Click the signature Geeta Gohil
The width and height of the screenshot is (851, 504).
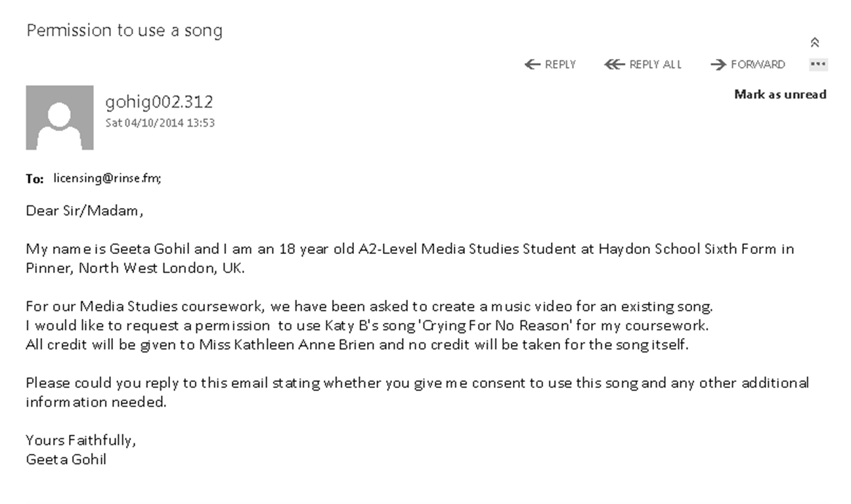[65, 460]
